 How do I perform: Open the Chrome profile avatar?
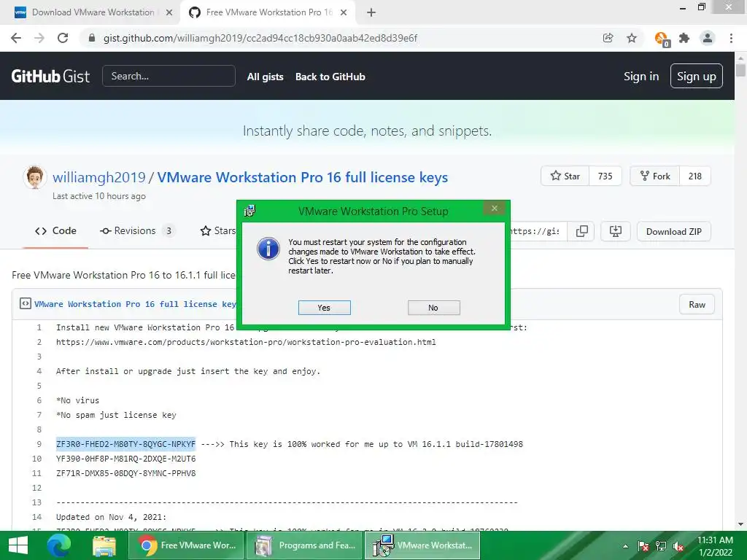708,38
